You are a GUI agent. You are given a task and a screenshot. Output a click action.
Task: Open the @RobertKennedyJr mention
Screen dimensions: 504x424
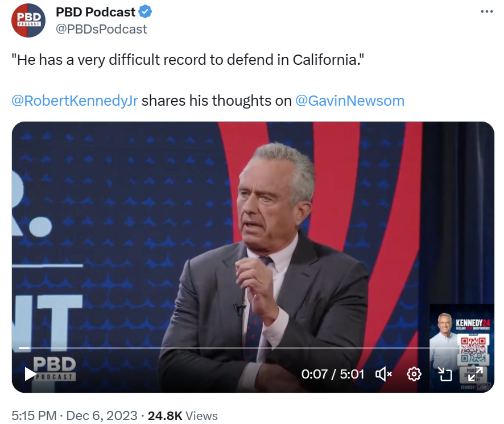coord(75,101)
